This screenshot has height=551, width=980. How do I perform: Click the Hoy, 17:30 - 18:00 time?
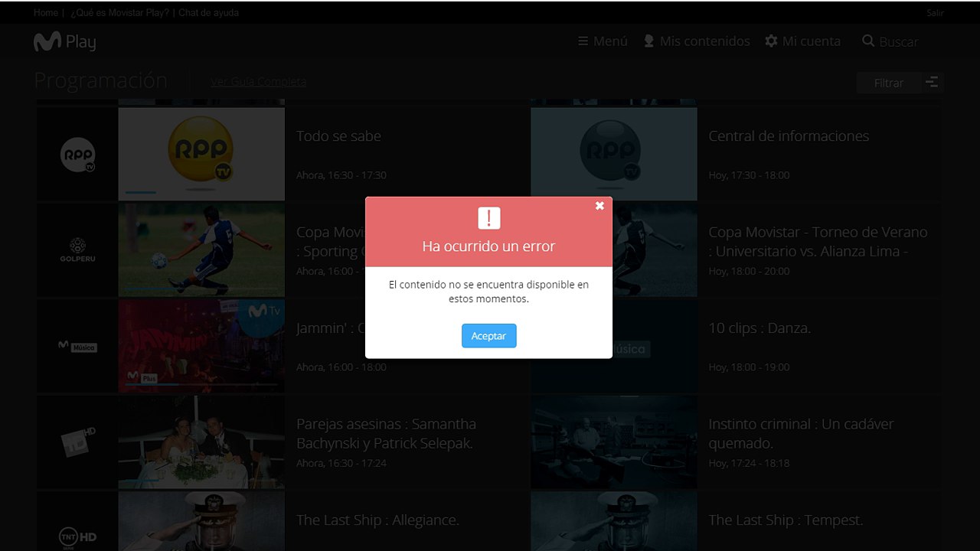pyautogui.click(x=749, y=175)
